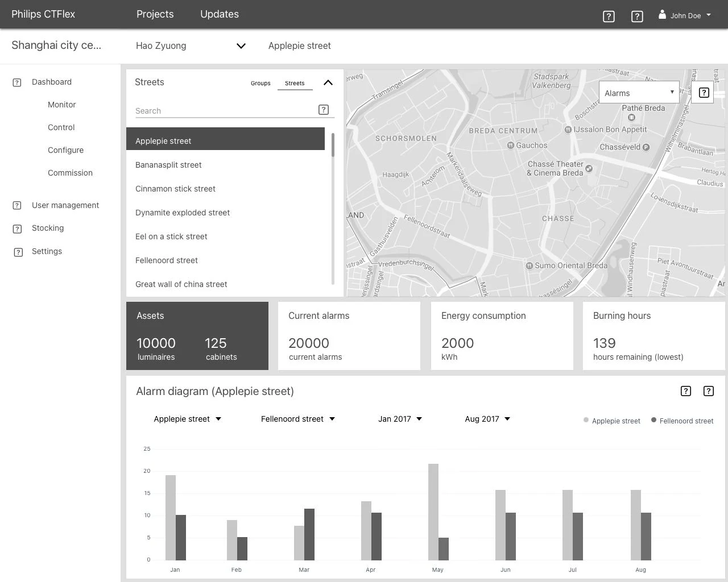Open the Applepie street chart dropdown
Viewport: 728px width, 582px height.
[x=187, y=419]
